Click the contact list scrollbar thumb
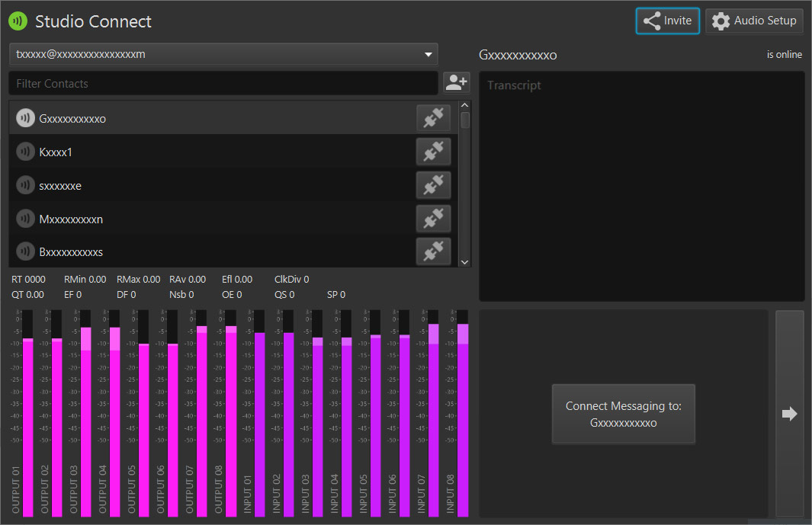This screenshot has height=525, width=812. 465,120
